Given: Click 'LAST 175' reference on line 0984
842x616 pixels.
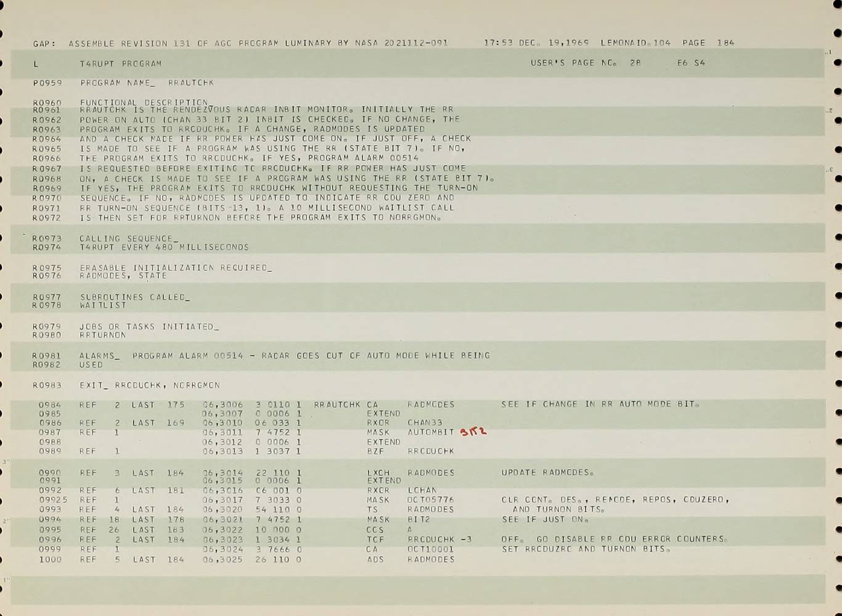Looking at the screenshot, I should [158, 405].
